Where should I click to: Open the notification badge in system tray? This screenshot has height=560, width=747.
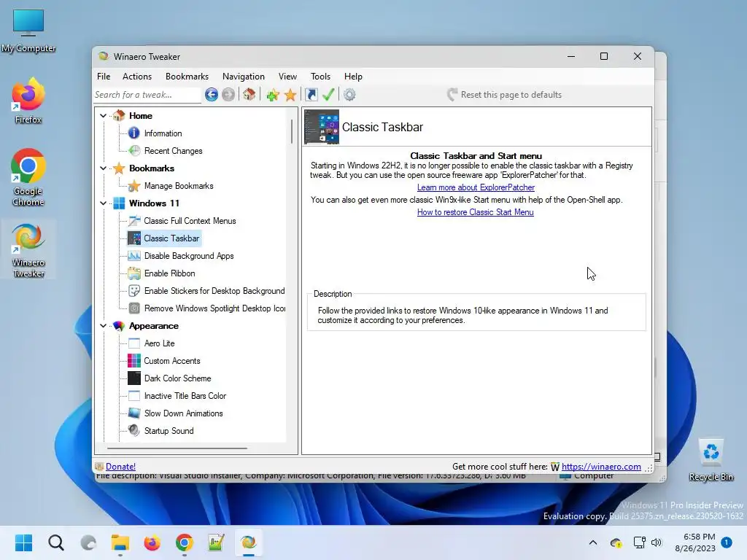coord(727,542)
